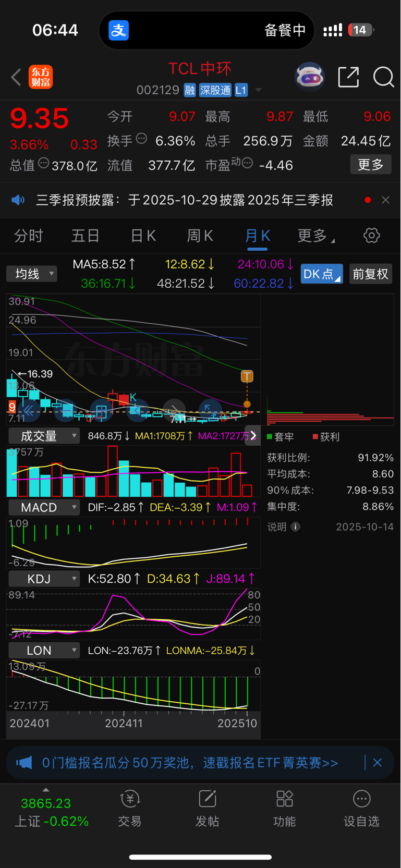Go back with the left arrow
Image resolution: width=401 pixels, height=868 pixels.
click(16, 77)
